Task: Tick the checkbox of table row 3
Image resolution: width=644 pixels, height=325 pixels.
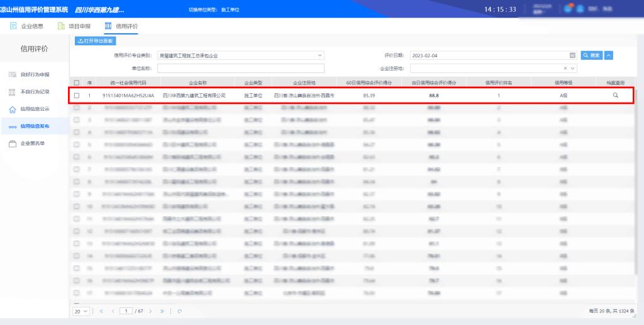Action: point(76,120)
